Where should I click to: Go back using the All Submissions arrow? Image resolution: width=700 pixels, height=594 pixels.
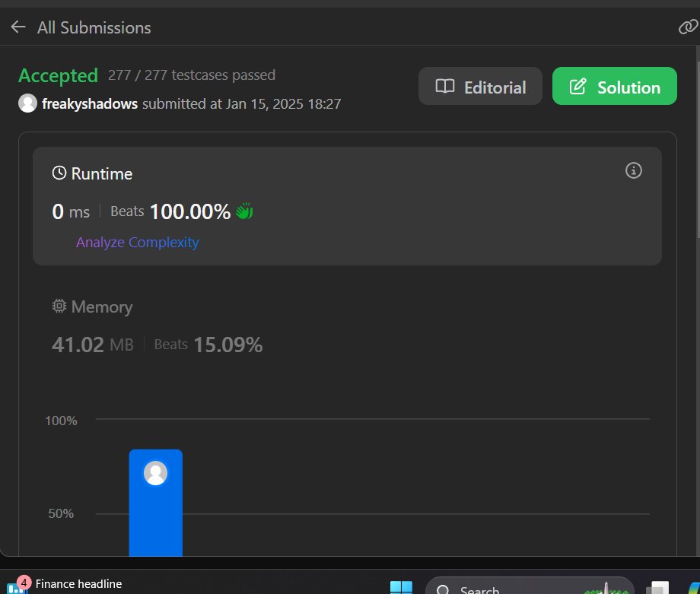point(17,27)
